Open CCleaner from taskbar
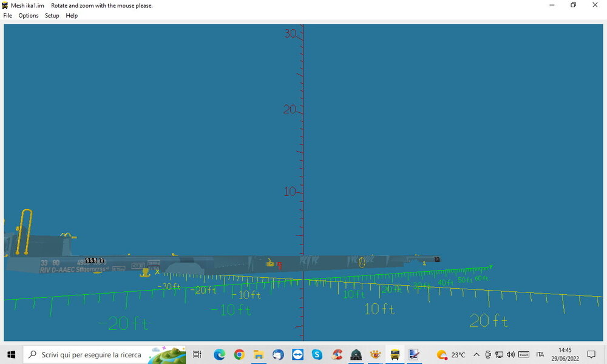 click(x=336, y=354)
